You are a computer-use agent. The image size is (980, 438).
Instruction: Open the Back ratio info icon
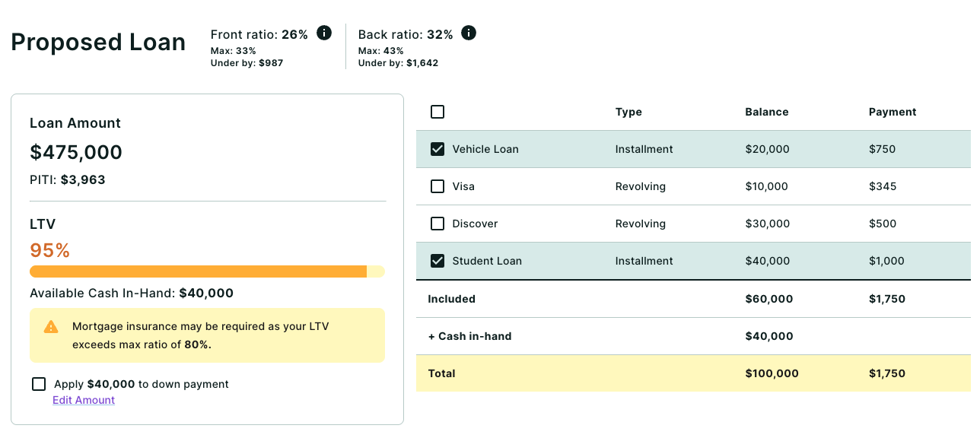pyautogui.click(x=469, y=33)
